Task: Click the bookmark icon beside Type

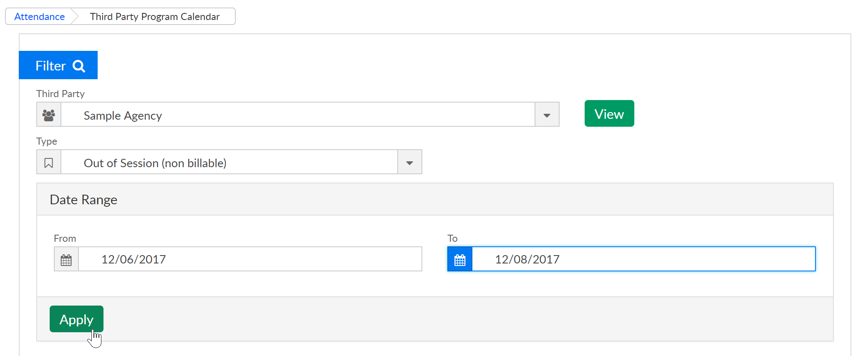Action: (49, 162)
